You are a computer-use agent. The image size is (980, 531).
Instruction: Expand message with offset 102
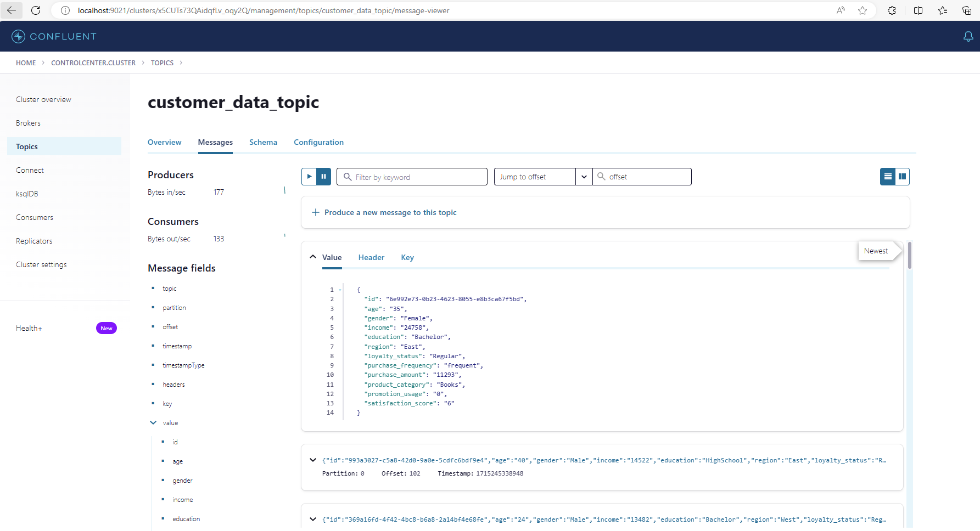(x=313, y=460)
